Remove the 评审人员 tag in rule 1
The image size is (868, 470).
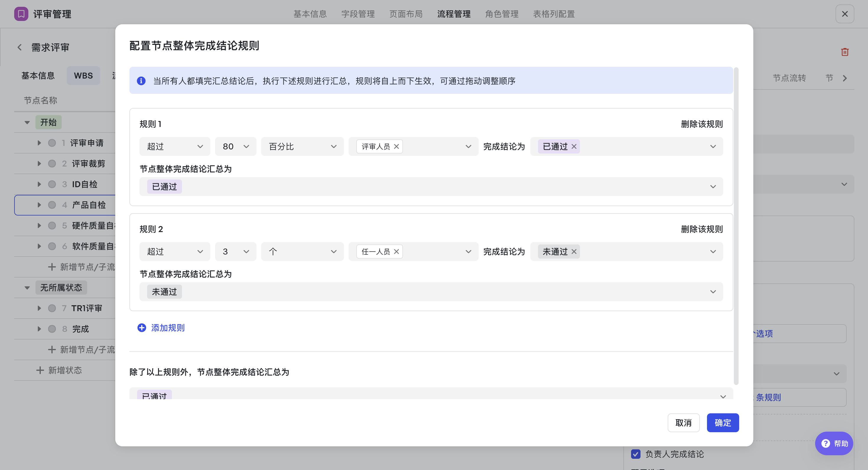[x=396, y=146]
